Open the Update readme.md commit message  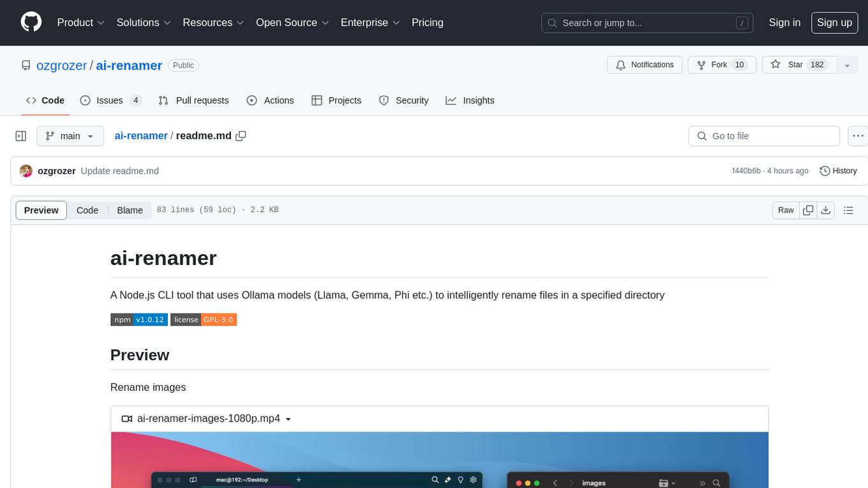point(120,171)
